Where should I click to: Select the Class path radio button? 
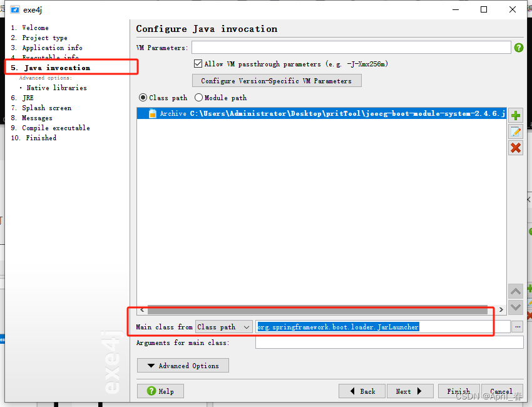click(x=143, y=98)
